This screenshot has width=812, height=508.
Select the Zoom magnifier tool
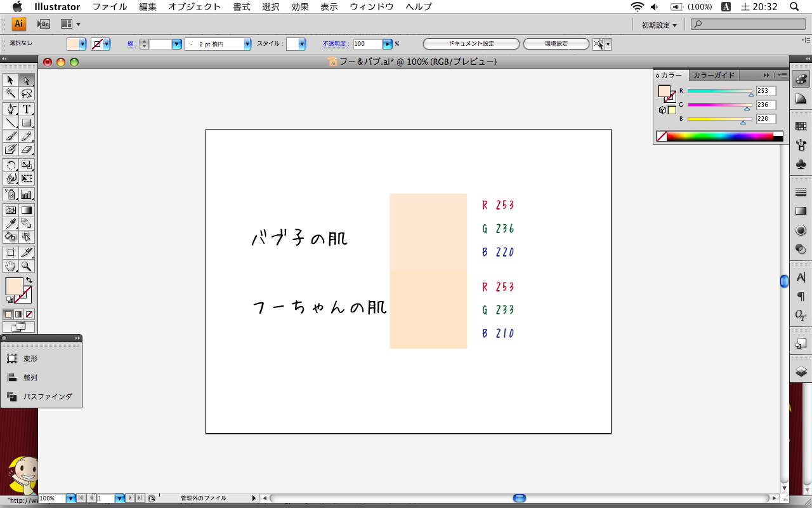[x=27, y=266]
